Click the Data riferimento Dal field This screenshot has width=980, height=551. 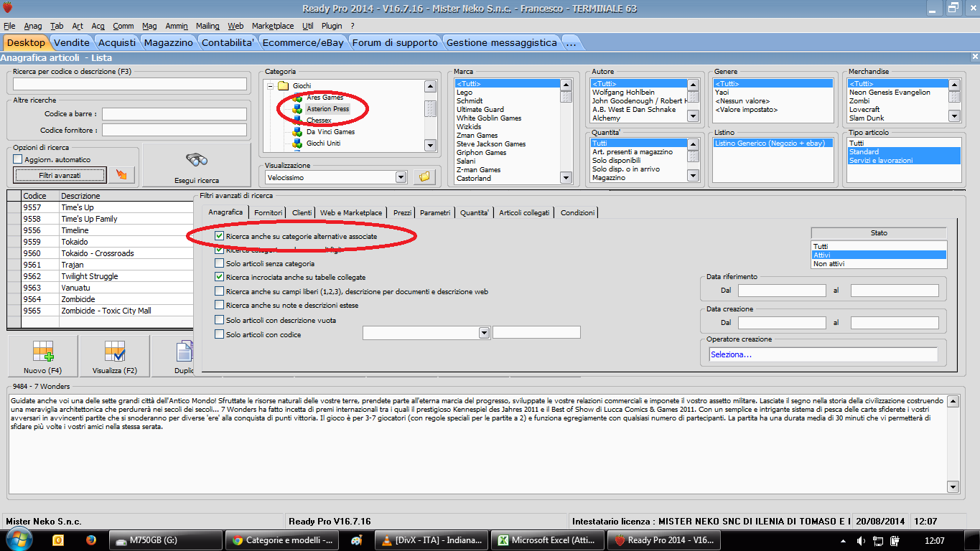click(782, 291)
